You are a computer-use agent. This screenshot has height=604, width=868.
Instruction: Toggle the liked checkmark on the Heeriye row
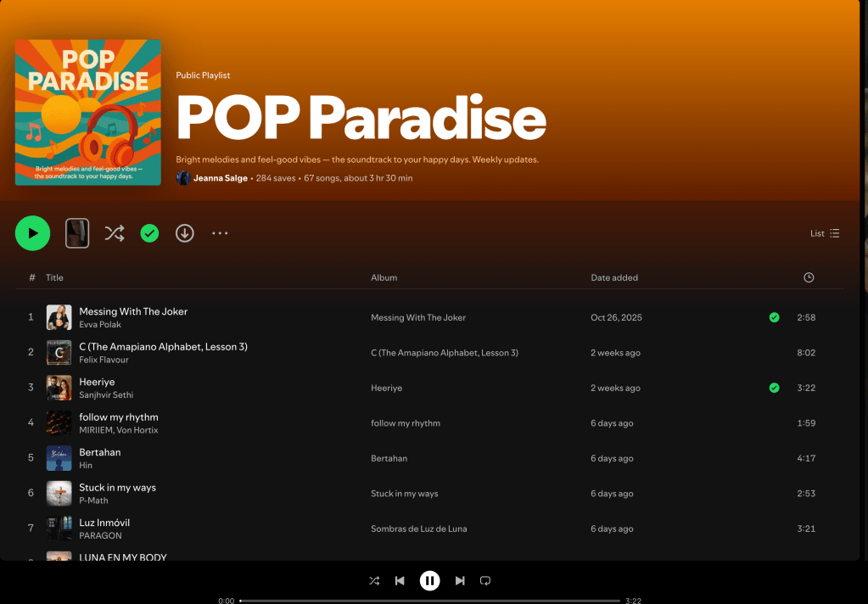point(775,388)
